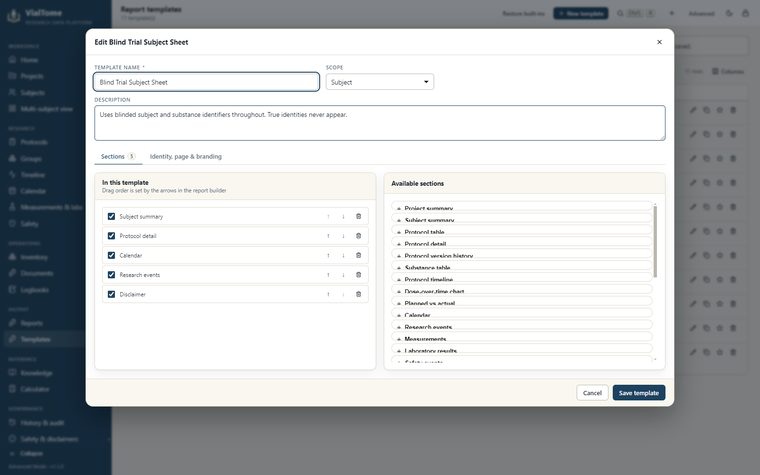Viewport: 760px width, 475px height.
Task: Move the in-template Calendar section up
Action: [x=328, y=255]
